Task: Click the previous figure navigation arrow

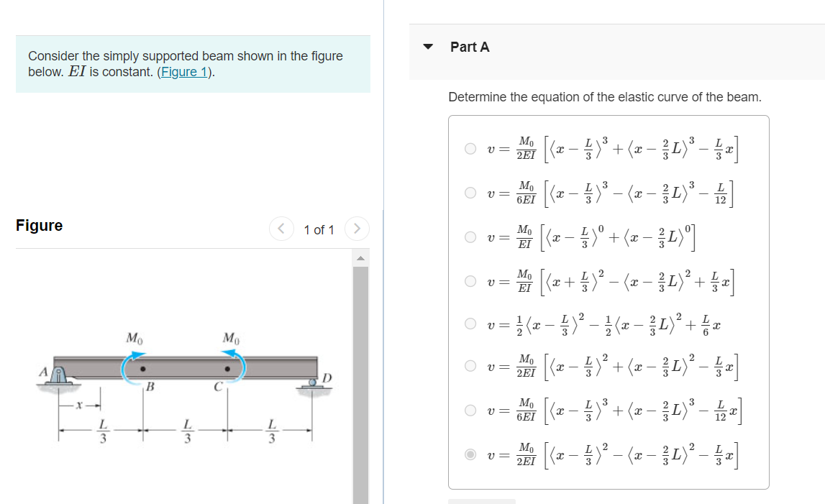Action: pyautogui.click(x=281, y=229)
